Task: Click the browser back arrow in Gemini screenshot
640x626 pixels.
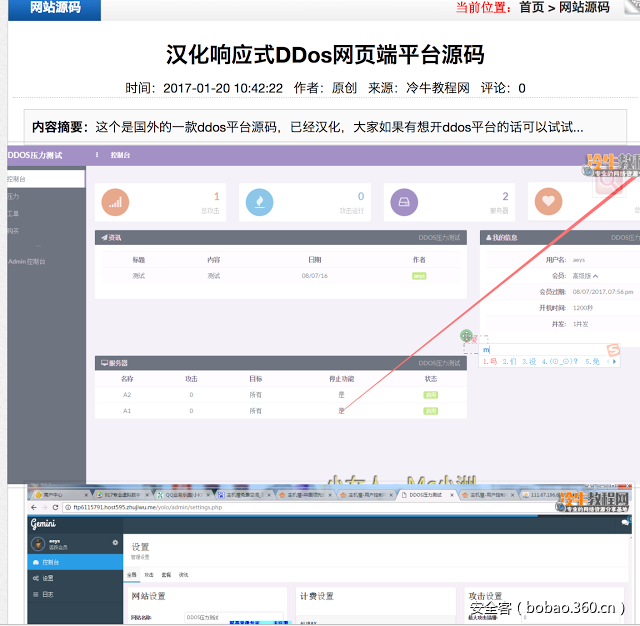Action: (x=34, y=507)
